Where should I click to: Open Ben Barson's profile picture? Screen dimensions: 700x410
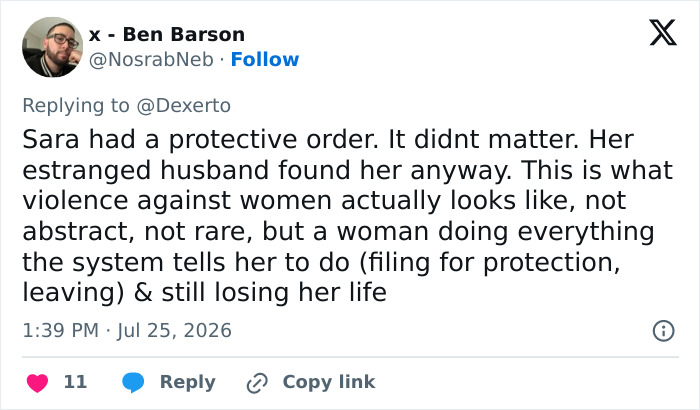[53, 47]
